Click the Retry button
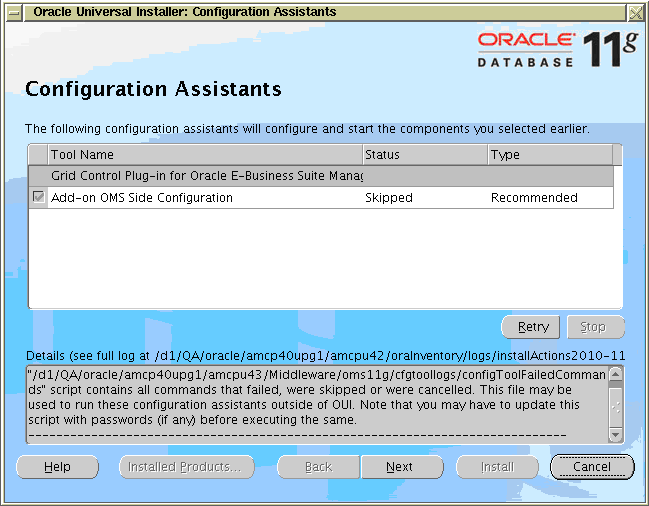Screen dimensions: 649x506 (531, 327)
